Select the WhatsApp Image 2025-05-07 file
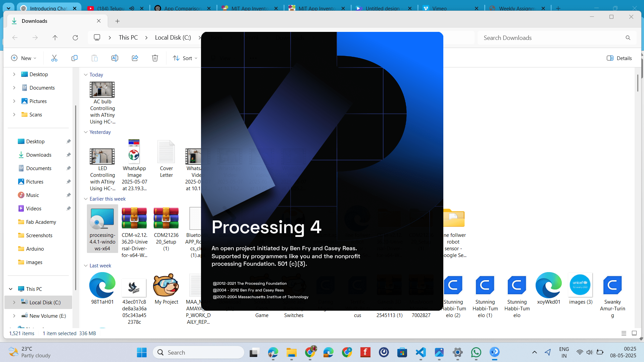Viewport: 644px width, 362px height. (x=134, y=165)
